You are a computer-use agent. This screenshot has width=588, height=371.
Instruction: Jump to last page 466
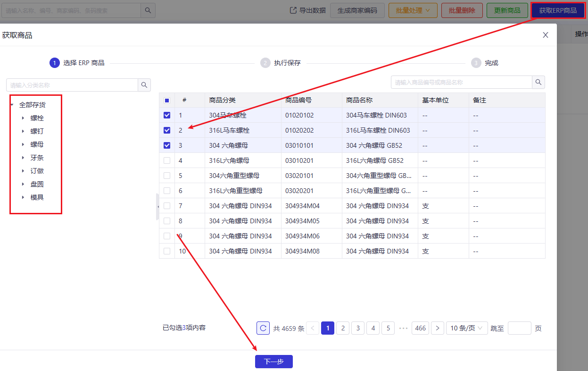pos(420,328)
